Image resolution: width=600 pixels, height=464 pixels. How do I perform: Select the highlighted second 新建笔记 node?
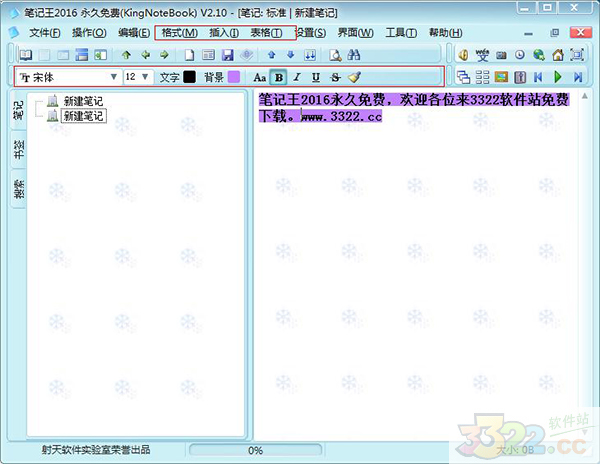[x=83, y=116]
